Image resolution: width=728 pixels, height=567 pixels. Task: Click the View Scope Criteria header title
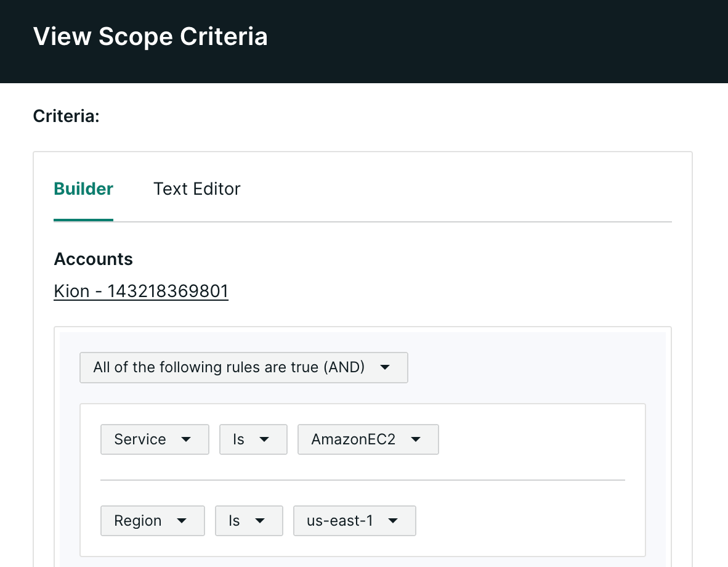coord(150,36)
